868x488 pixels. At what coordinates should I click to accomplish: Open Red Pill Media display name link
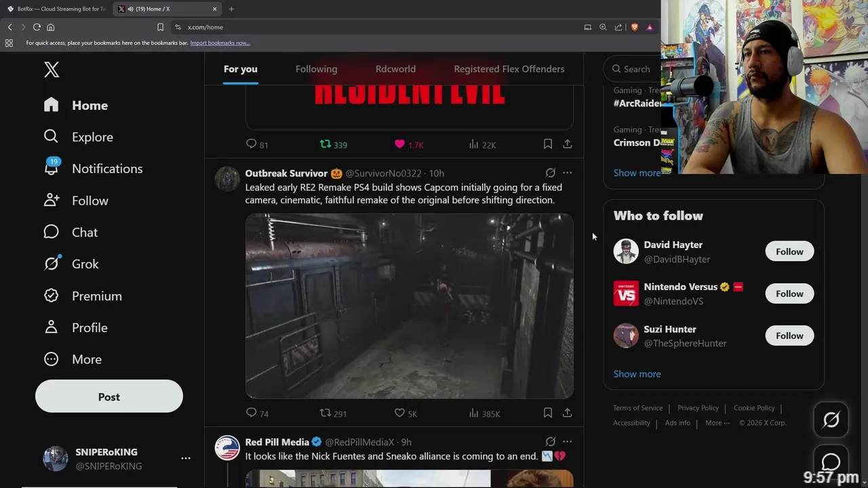pos(277,442)
